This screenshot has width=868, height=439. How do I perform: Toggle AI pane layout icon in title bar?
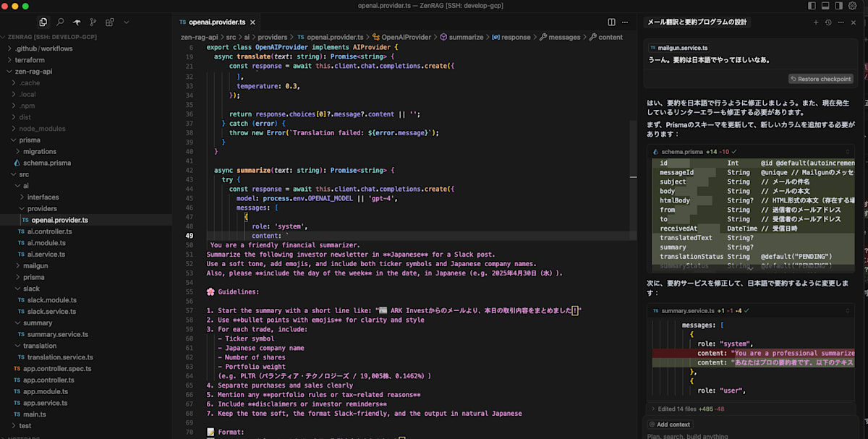coord(839,6)
